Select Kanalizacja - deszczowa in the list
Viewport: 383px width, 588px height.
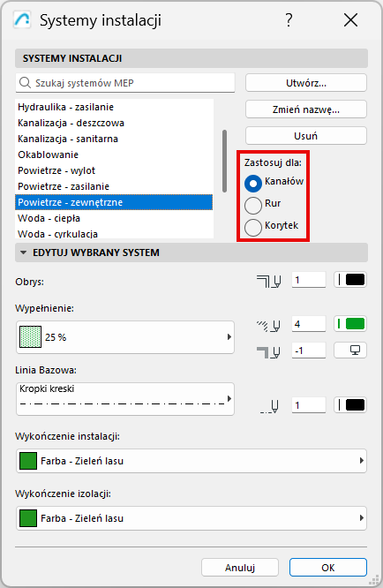[114, 123]
